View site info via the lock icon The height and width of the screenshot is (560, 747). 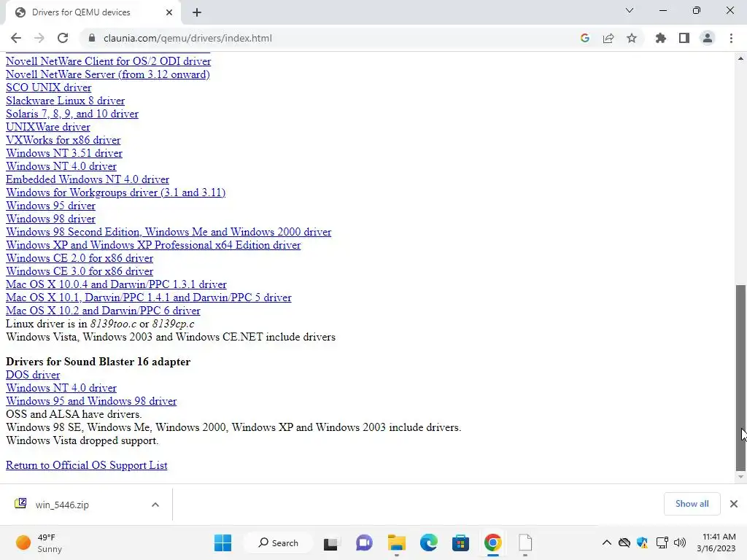pos(92,38)
